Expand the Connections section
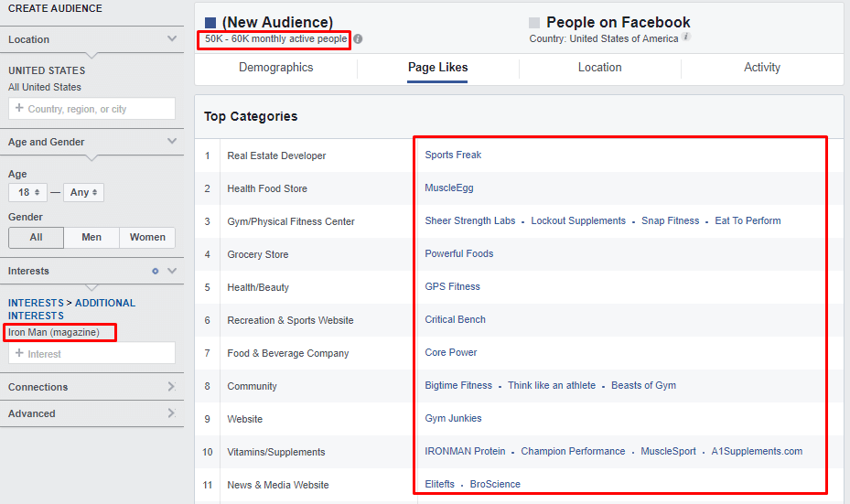This screenshot has width=850, height=504. pyautogui.click(x=172, y=386)
